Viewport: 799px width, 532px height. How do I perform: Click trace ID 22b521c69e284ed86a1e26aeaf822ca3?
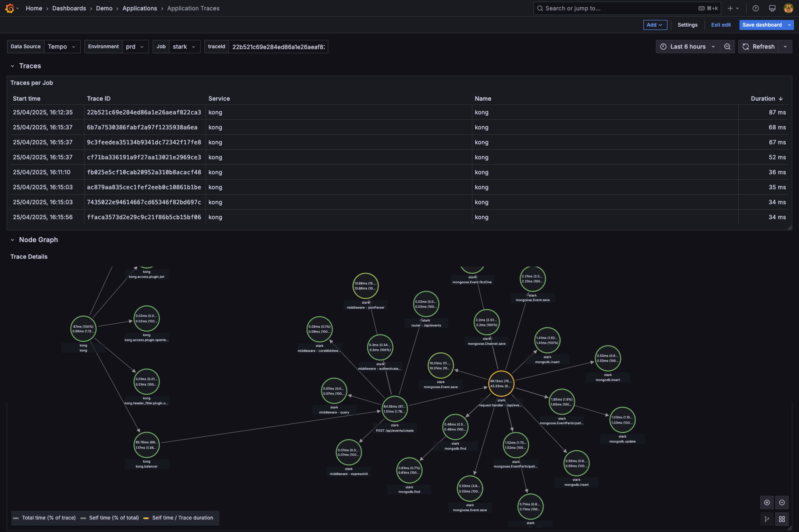coord(144,112)
